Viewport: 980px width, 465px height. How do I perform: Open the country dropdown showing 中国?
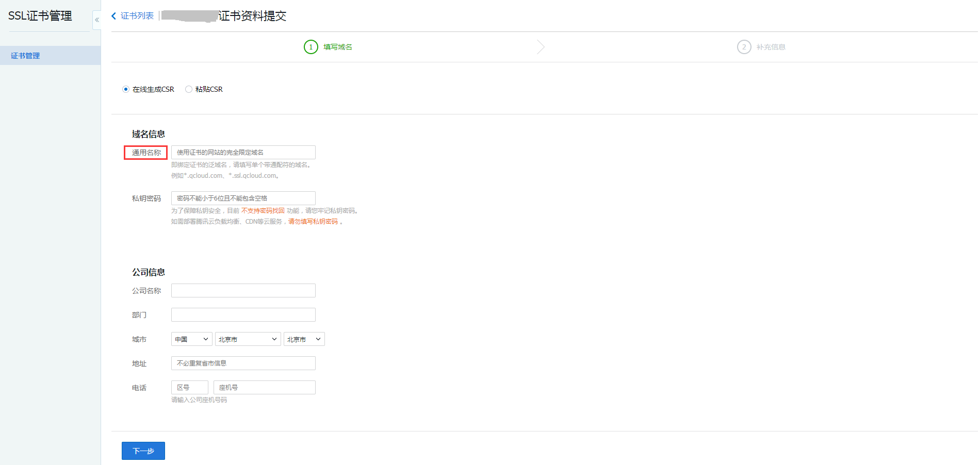[191, 339]
